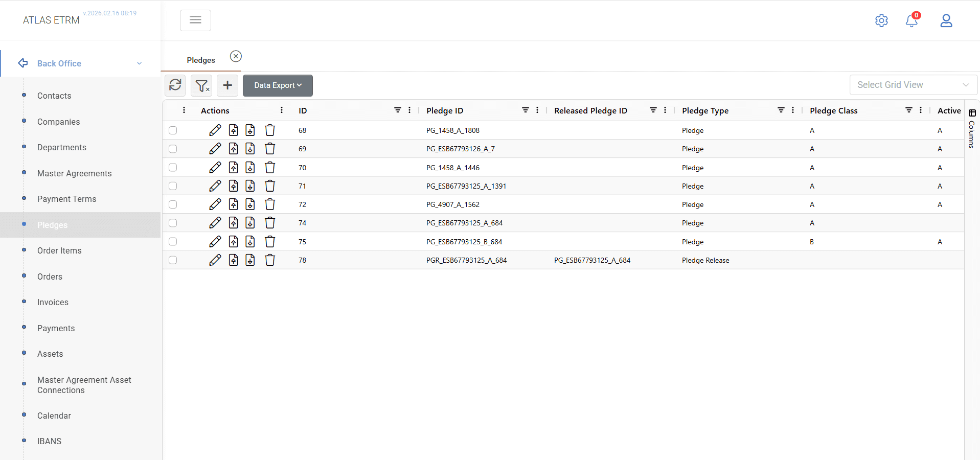980x460 pixels.
Task: Open the notifications bell
Action: [x=911, y=20]
